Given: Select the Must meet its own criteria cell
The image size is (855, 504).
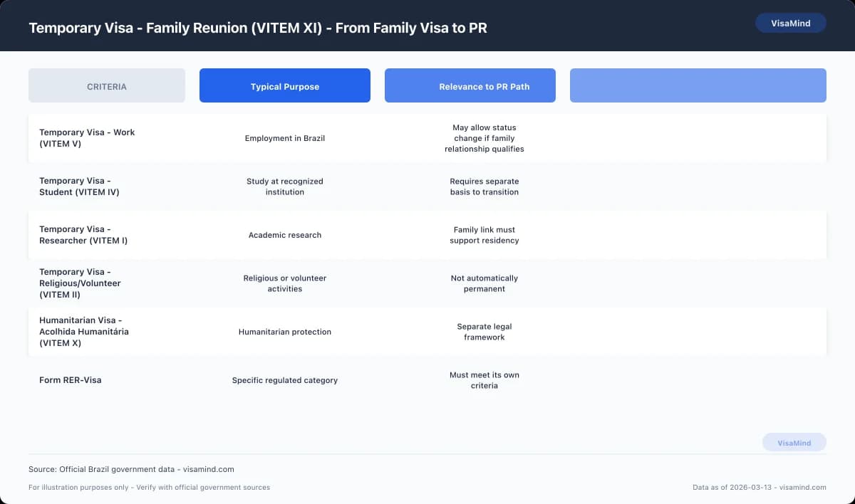Looking at the screenshot, I should [x=484, y=380].
